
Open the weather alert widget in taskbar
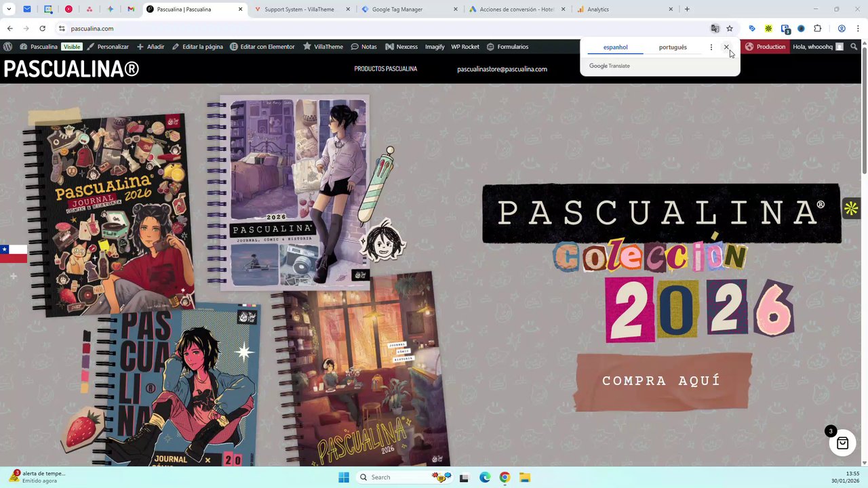[38, 476]
